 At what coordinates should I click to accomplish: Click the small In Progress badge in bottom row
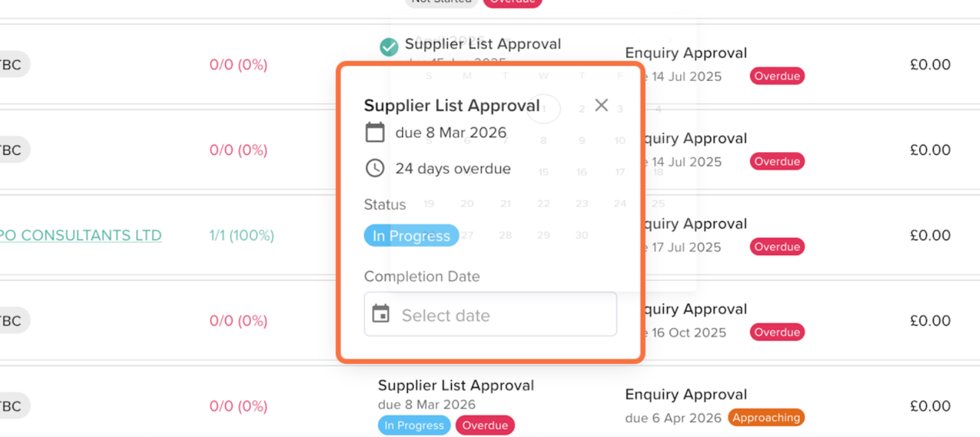414,426
